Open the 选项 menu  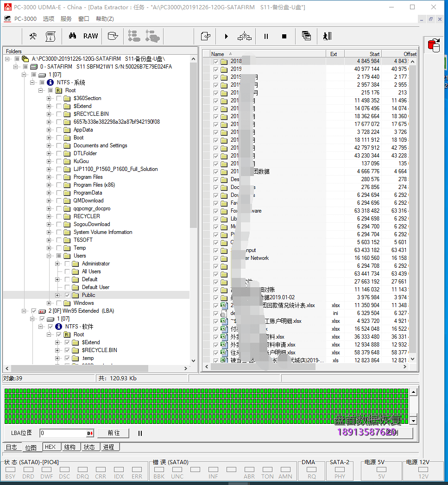pos(49,19)
